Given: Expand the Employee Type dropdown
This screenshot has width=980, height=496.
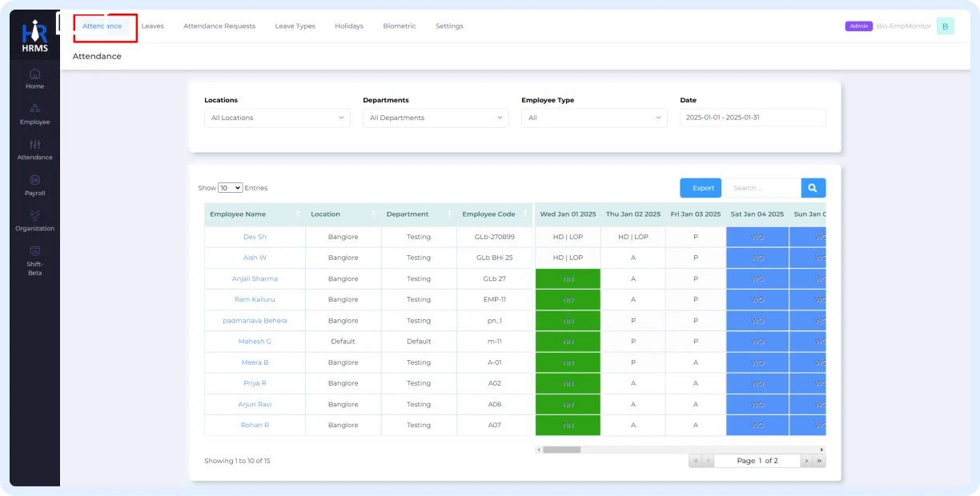Looking at the screenshot, I should (594, 118).
